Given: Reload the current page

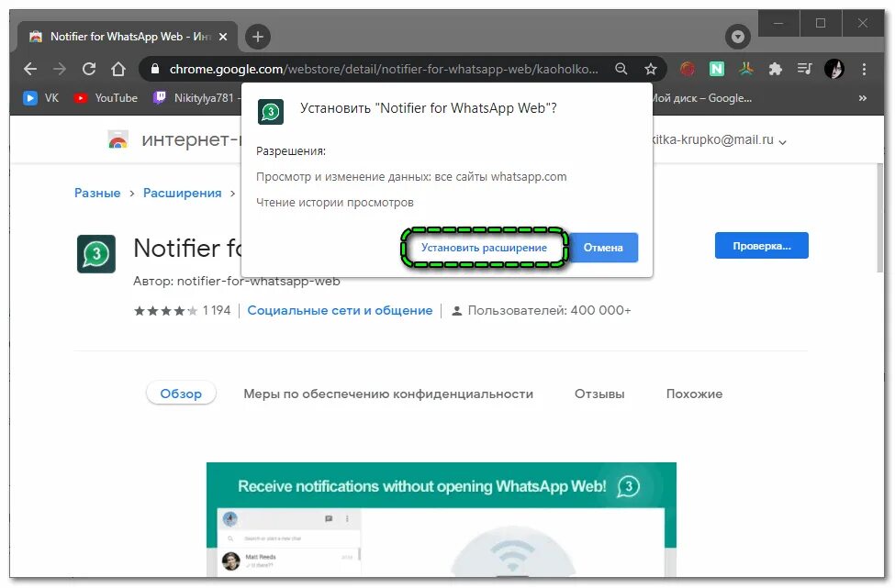Looking at the screenshot, I should 89,69.
